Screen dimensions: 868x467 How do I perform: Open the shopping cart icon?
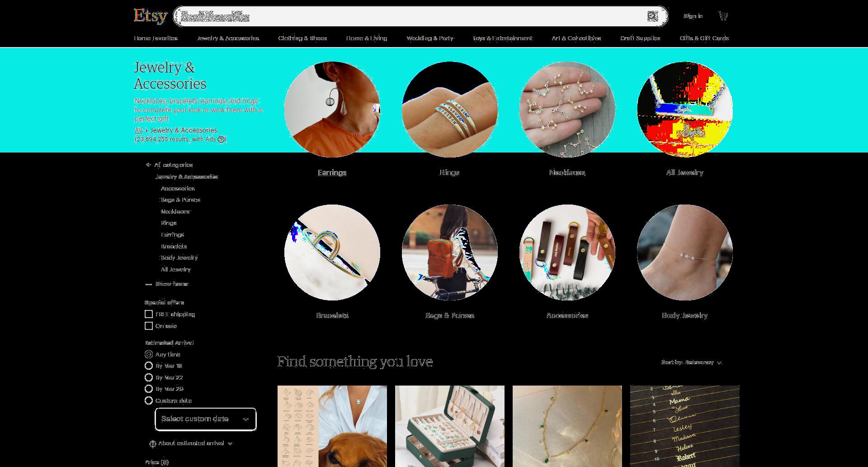click(x=723, y=16)
